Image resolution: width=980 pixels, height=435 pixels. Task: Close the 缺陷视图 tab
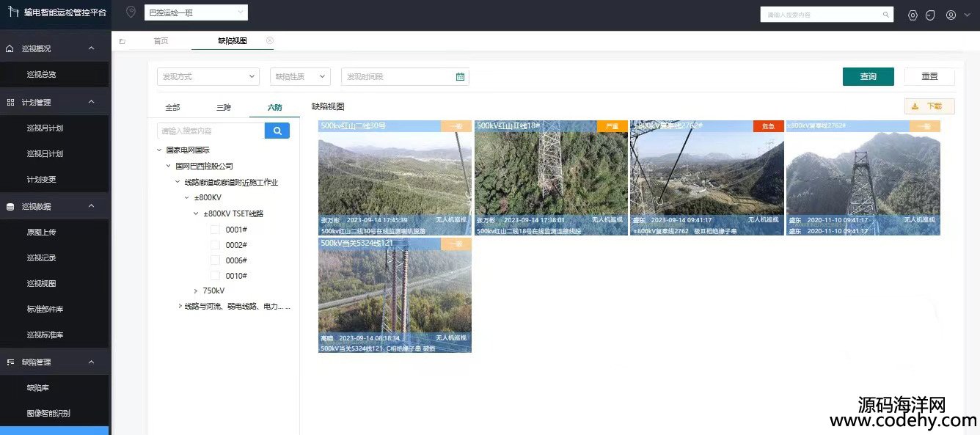click(269, 40)
